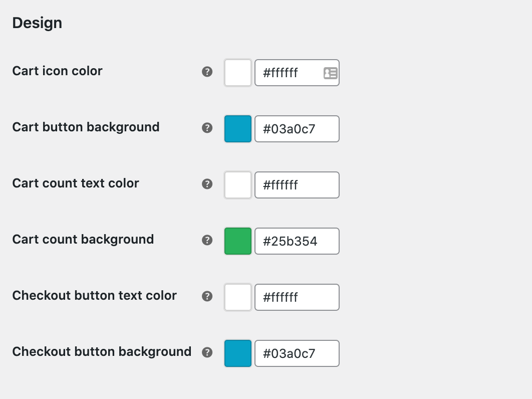The height and width of the screenshot is (399, 532).
Task: Click the help icon beside Cart count text color
Action: pyautogui.click(x=207, y=184)
